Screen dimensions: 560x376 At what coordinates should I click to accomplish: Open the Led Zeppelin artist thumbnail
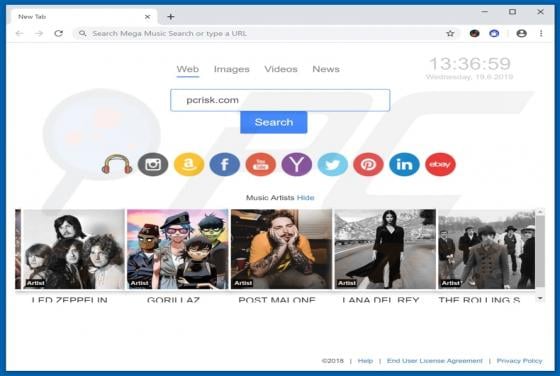tap(74, 249)
